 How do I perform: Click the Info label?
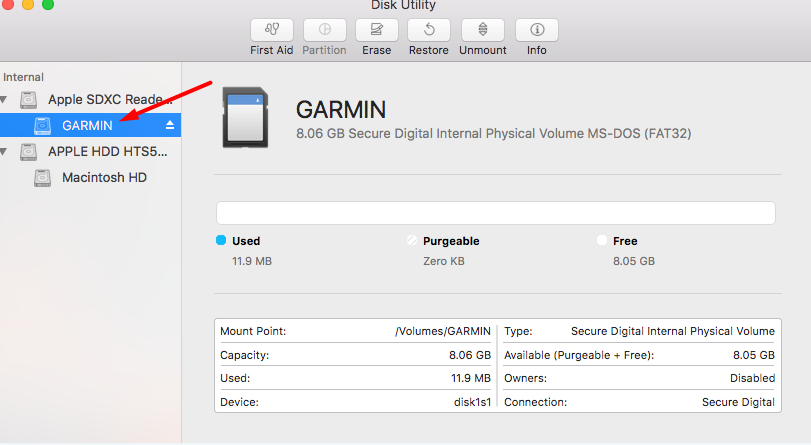coord(536,50)
